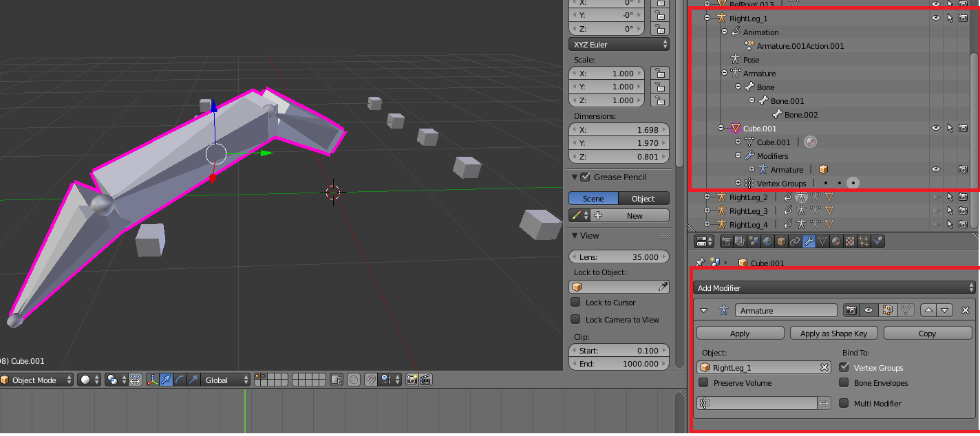Click Copy to duplicate the modifier
The image size is (980, 436).
point(928,333)
